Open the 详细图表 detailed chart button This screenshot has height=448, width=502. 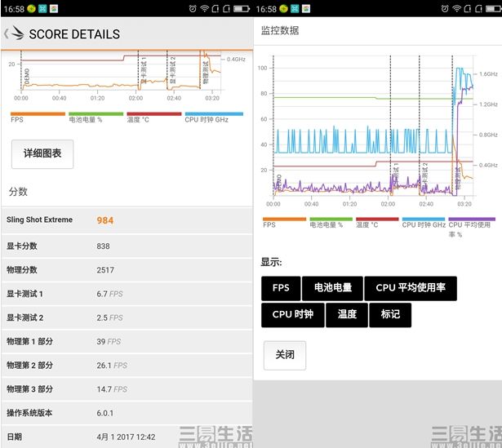(42, 154)
